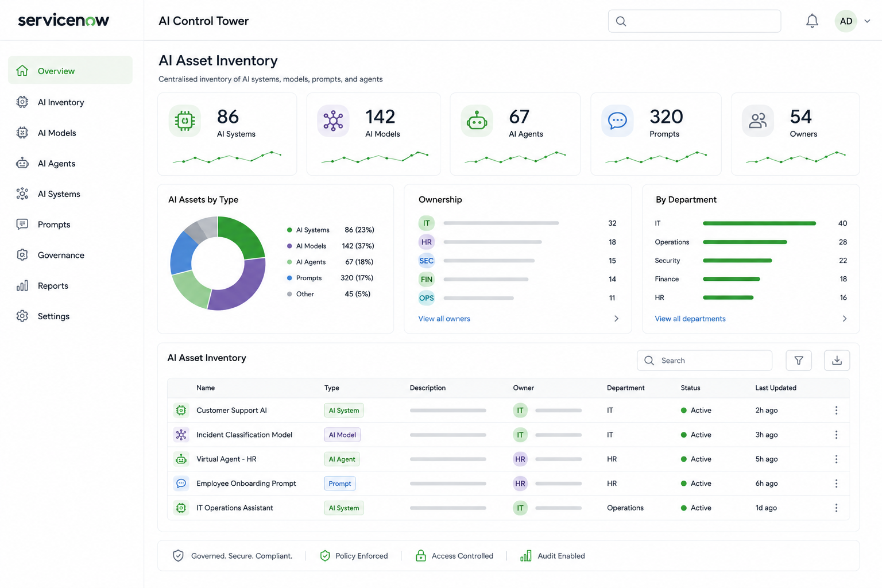
Task: Click the download icon above asset table
Action: tap(837, 360)
